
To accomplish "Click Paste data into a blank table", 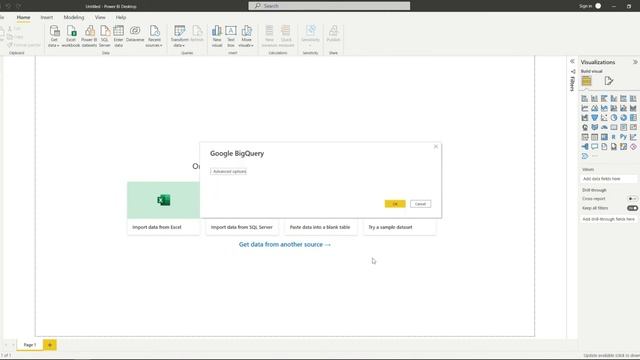I will (x=320, y=227).
